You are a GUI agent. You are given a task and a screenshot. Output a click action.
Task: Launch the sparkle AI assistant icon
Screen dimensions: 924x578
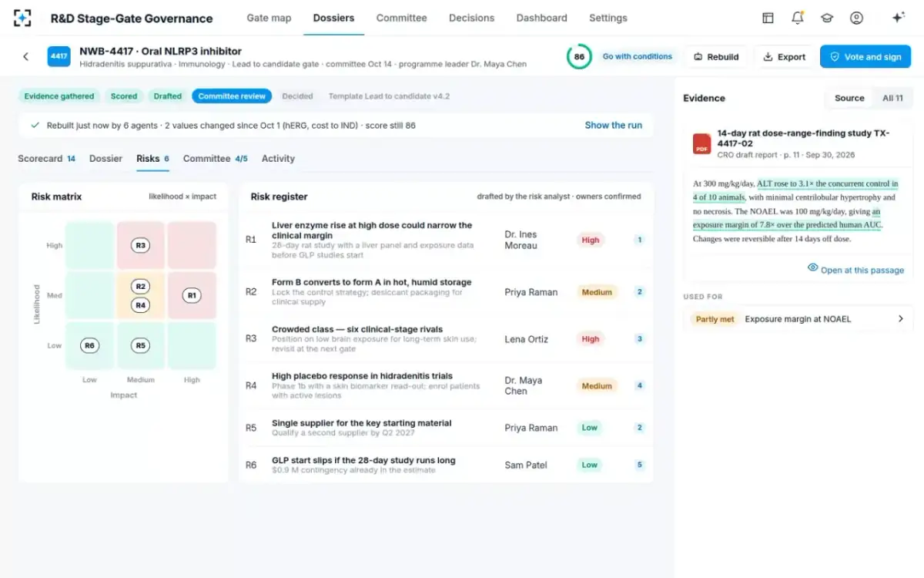898,18
